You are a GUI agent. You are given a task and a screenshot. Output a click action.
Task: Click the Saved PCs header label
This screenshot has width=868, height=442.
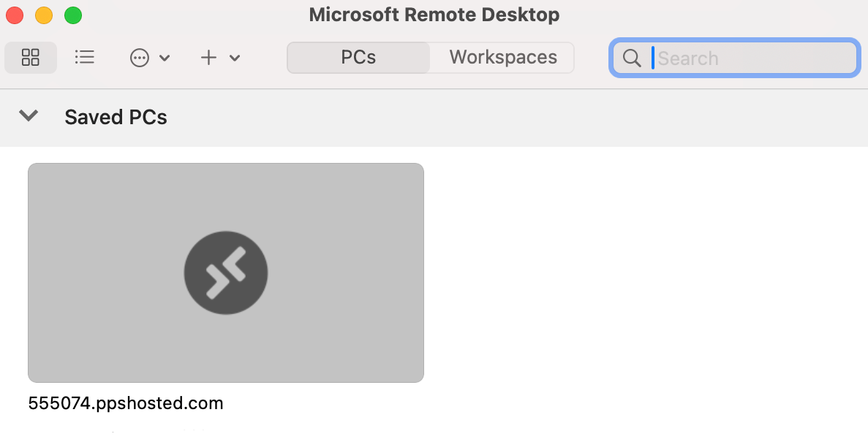(x=116, y=118)
